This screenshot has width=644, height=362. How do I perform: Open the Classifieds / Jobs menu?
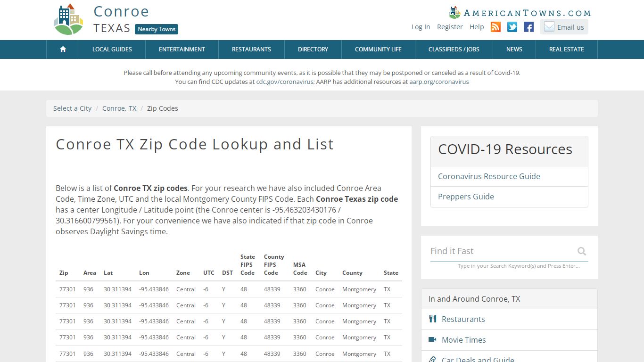[x=454, y=49]
